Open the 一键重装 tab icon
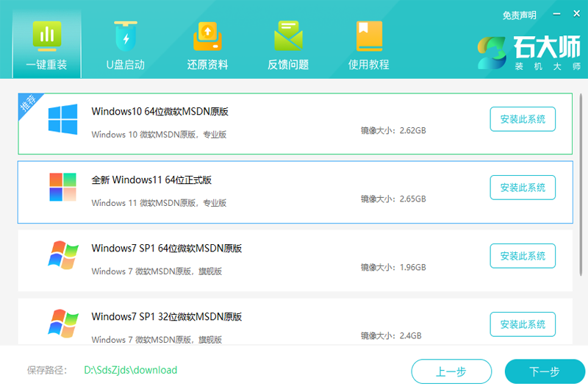 point(47,36)
